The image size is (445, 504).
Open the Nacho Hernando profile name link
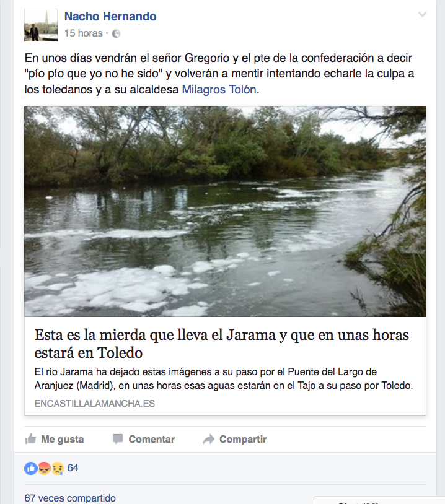click(x=110, y=16)
